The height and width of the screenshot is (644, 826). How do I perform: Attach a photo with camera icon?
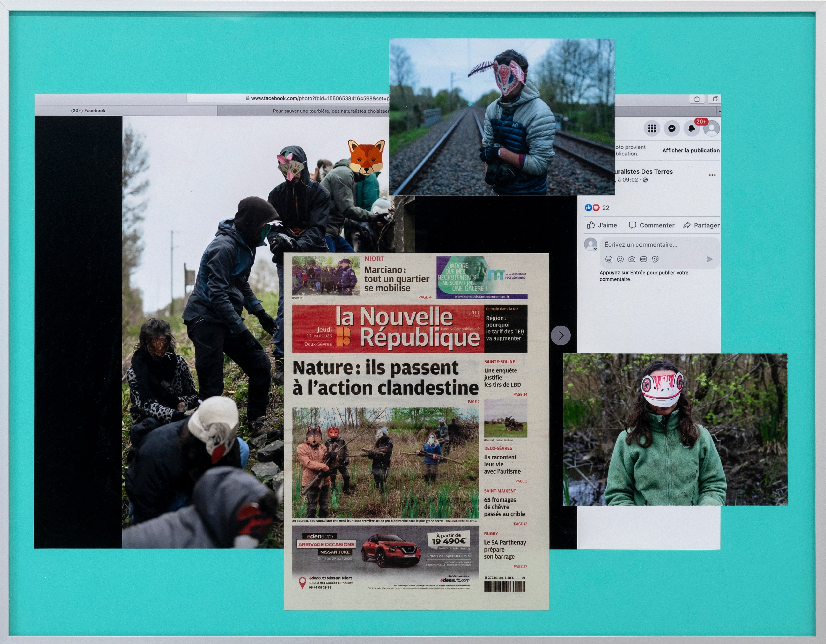632,259
